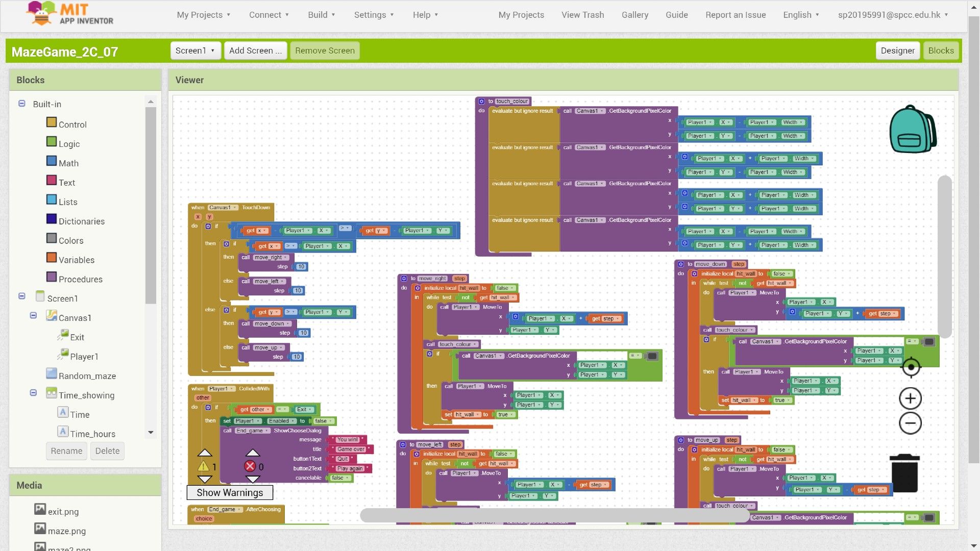
Task: Toggle Show Warnings in the viewer
Action: coord(230,492)
